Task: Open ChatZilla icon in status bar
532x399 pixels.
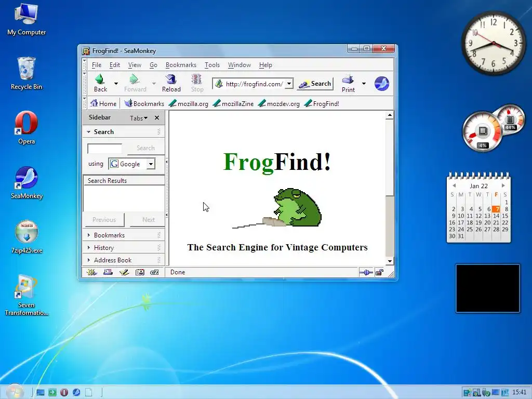Action: tap(154, 272)
